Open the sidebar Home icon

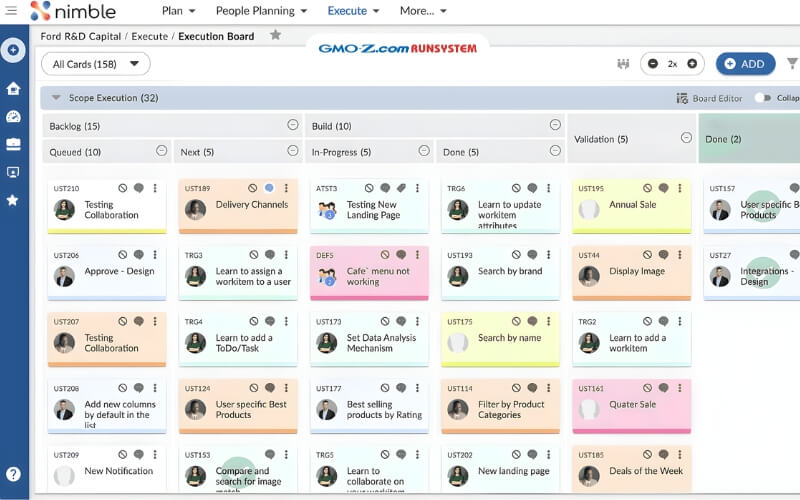click(x=13, y=88)
